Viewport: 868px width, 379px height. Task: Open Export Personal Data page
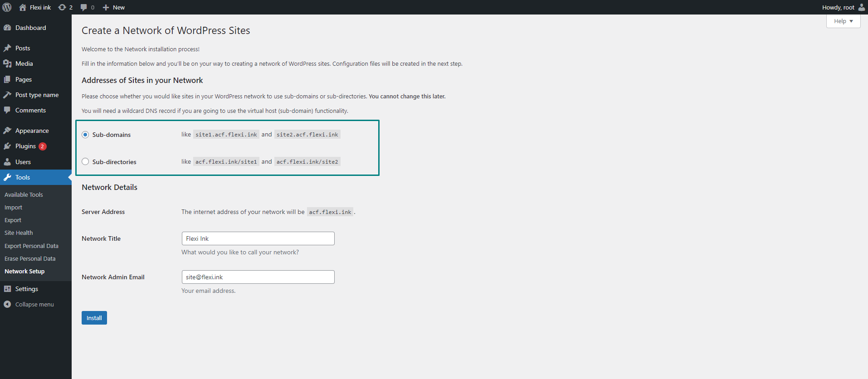tap(31, 246)
